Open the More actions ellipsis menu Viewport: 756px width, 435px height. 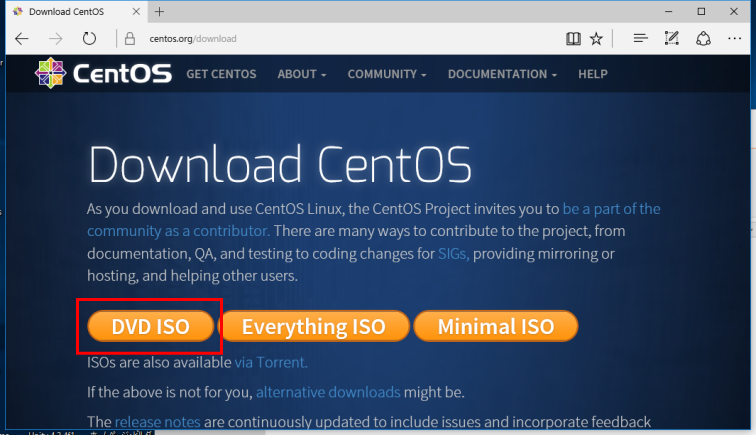[734, 38]
